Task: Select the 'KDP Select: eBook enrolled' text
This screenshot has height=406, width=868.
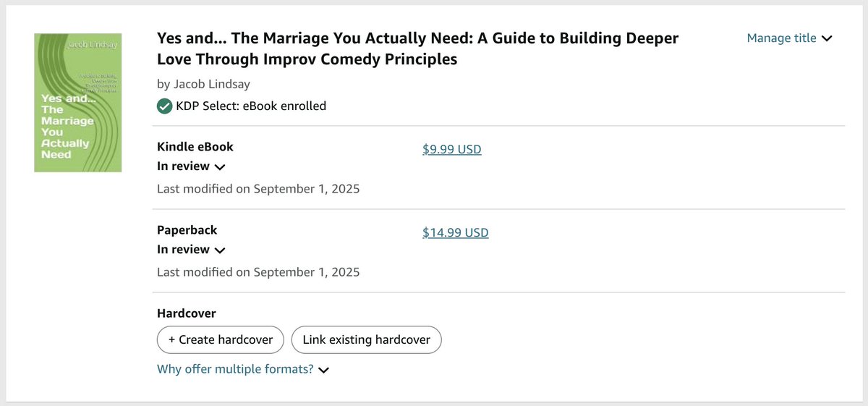Action: [x=251, y=106]
